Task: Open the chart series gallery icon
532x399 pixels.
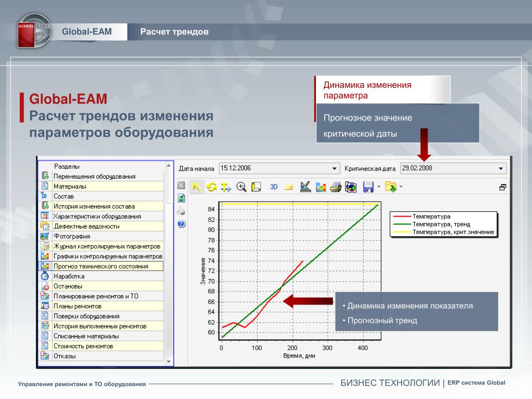Action: (321, 187)
